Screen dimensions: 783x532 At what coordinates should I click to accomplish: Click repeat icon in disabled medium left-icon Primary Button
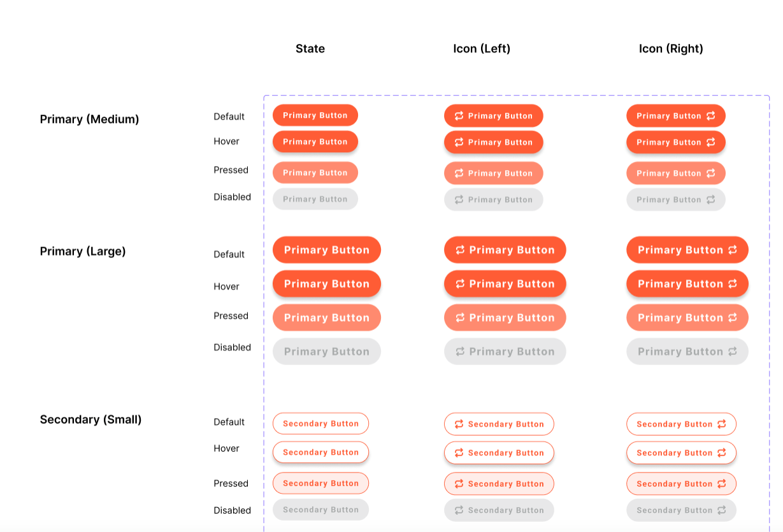[459, 199]
